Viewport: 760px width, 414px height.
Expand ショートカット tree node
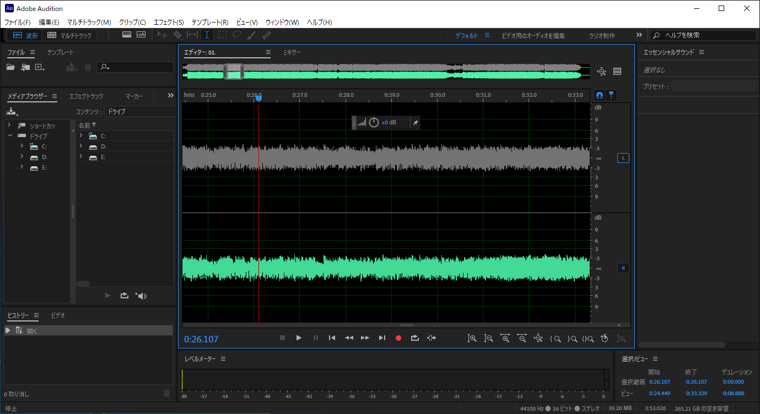click(9, 126)
